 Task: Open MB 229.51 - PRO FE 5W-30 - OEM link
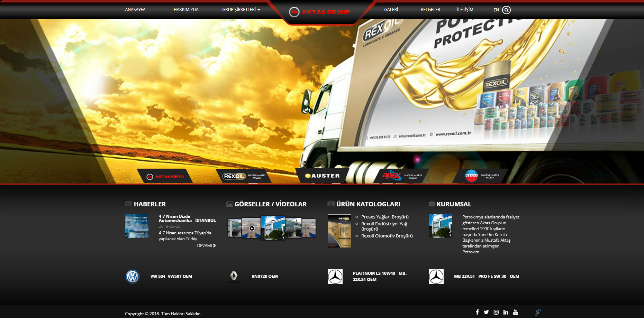(x=487, y=277)
